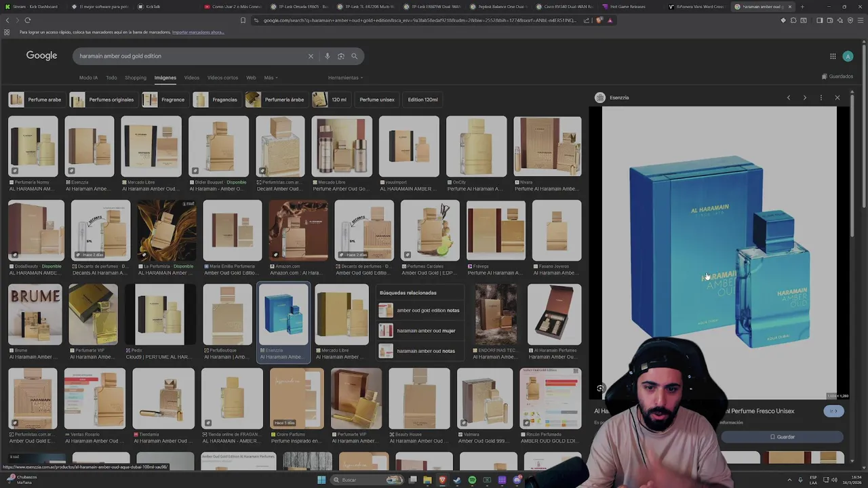Switch to Videos cortos tab
Screen dimensions: 868x488
[x=222, y=78]
